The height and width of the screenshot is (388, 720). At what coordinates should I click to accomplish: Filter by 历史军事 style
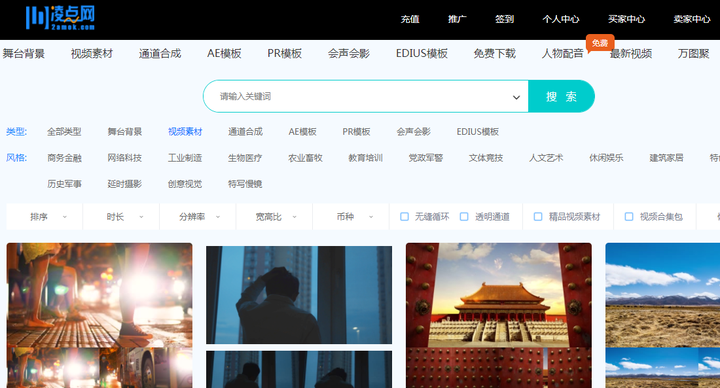click(64, 184)
